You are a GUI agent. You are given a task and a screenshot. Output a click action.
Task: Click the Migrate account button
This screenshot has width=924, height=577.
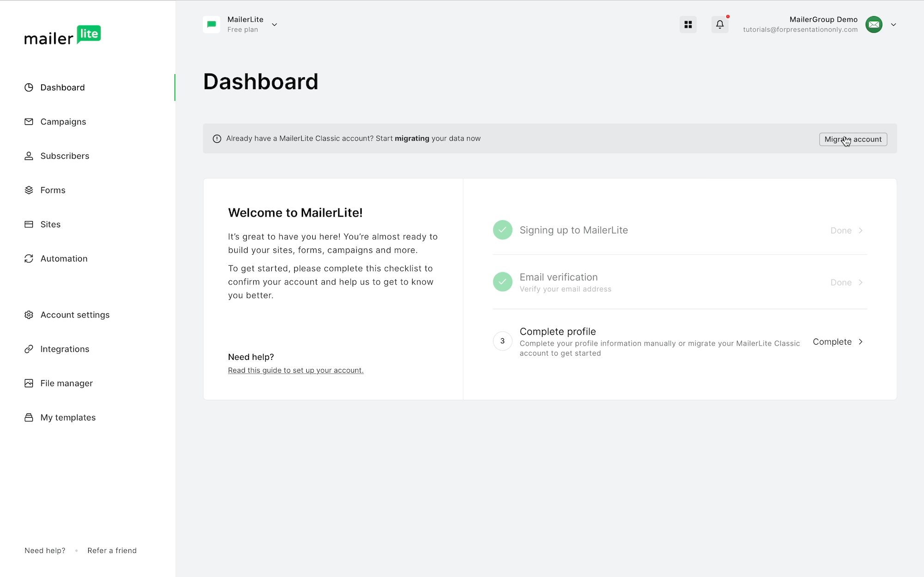(x=853, y=139)
